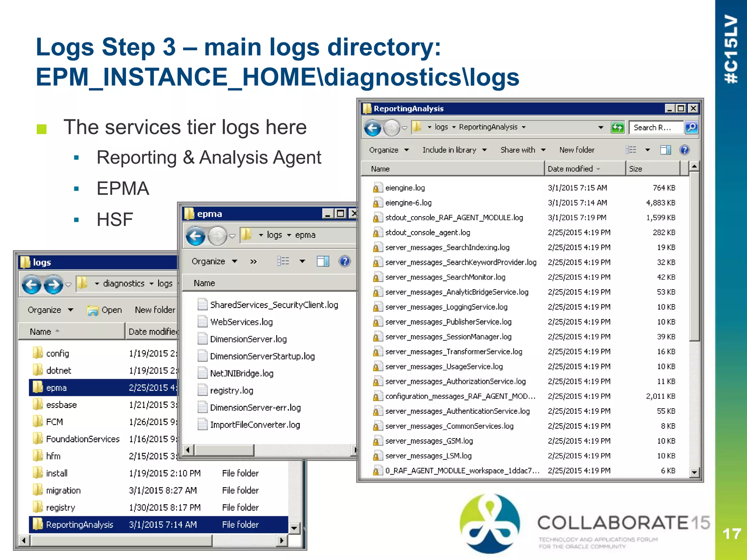Image resolution: width=747 pixels, height=560 pixels.
Task: Click the change view icon in ReportingAnalysis toolbar
Action: [x=631, y=150]
